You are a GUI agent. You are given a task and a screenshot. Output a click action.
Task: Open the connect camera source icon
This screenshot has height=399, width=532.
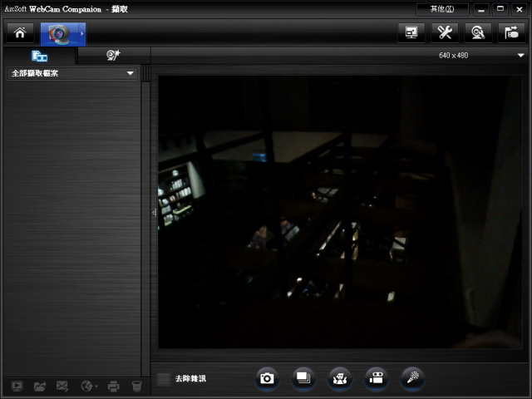(x=511, y=33)
